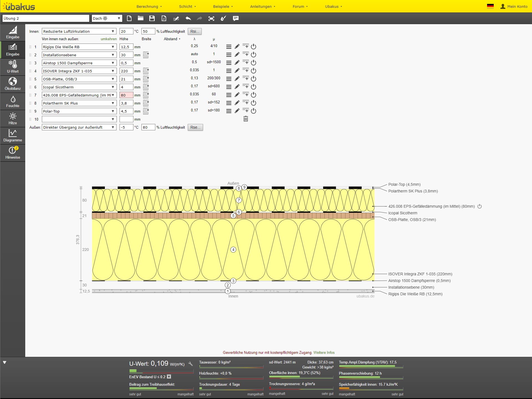This screenshot has width=532, height=399.
Task: Click the save diskette icon in toolbar
Action: click(x=152, y=19)
